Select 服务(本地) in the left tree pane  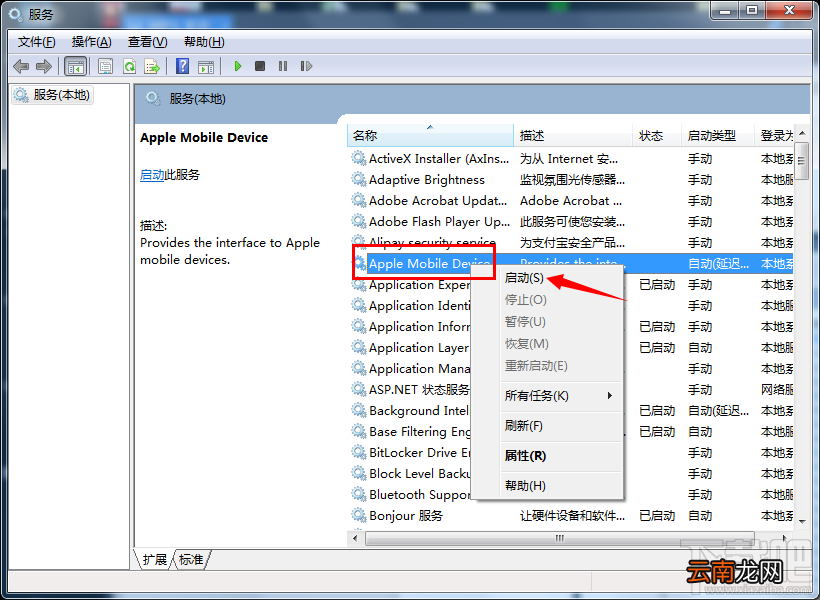click(x=52, y=95)
